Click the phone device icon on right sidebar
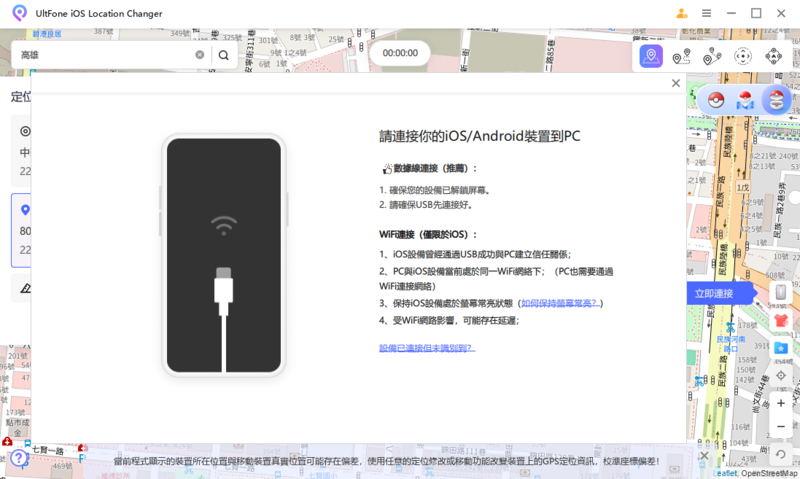The image size is (800, 479). pyautogui.click(x=781, y=292)
